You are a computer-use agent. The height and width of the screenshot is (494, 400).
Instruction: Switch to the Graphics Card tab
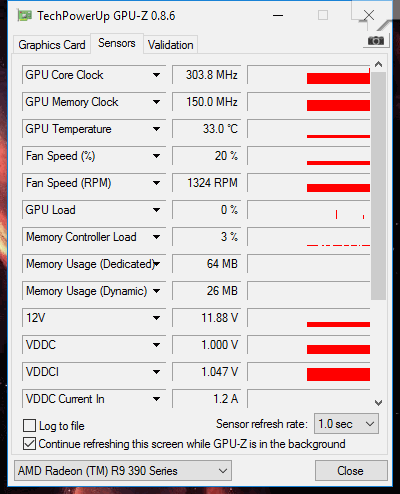coord(52,45)
